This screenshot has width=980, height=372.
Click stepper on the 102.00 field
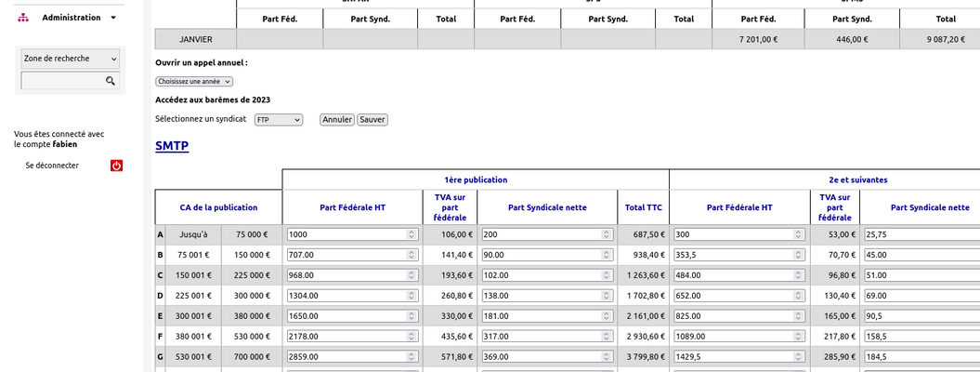pyautogui.click(x=607, y=275)
